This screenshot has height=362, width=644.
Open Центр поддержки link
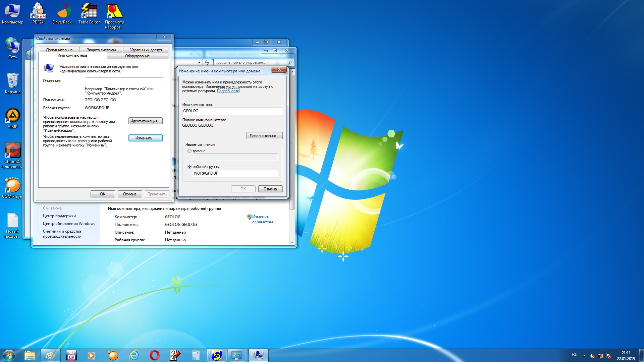(x=59, y=216)
